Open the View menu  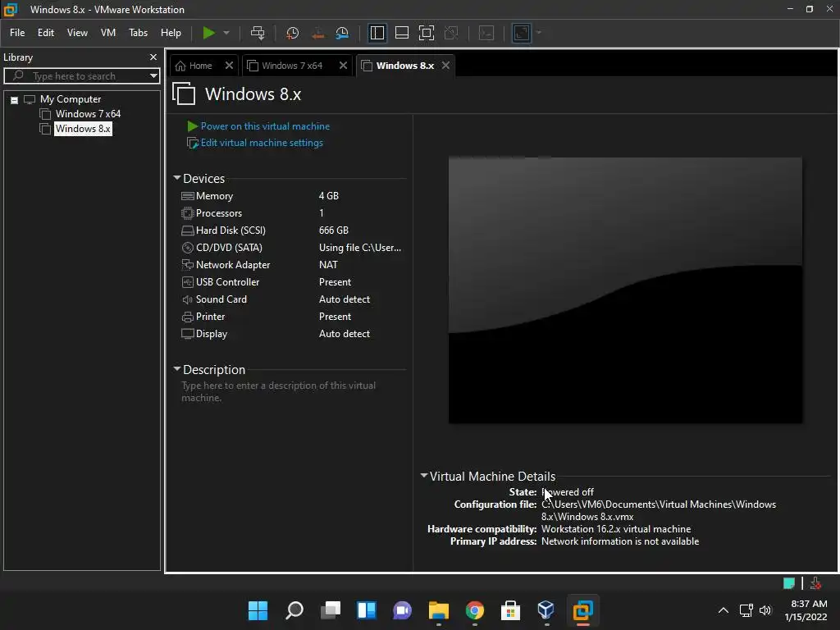77,33
